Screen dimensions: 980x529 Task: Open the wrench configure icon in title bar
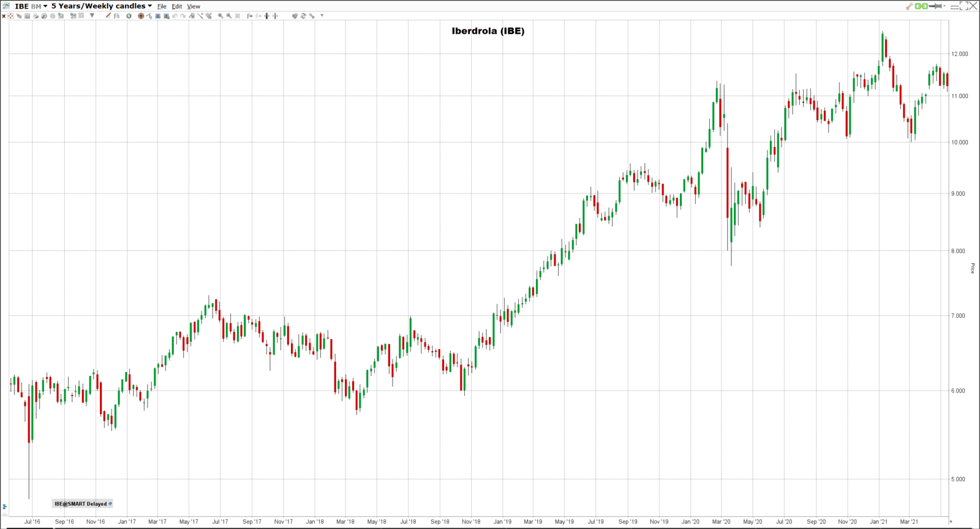910,6
